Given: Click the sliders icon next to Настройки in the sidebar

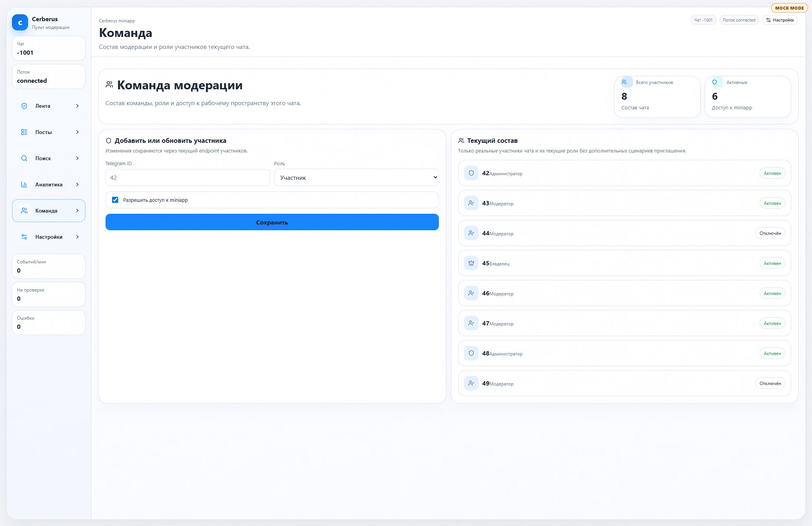Looking at the screenshot, I should click(24, 237).
